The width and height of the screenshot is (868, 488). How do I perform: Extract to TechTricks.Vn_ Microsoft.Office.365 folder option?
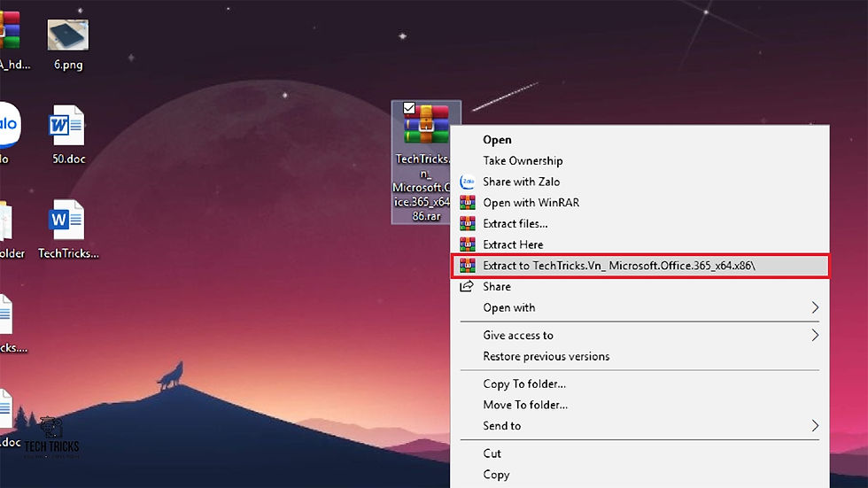pos(639,266)
